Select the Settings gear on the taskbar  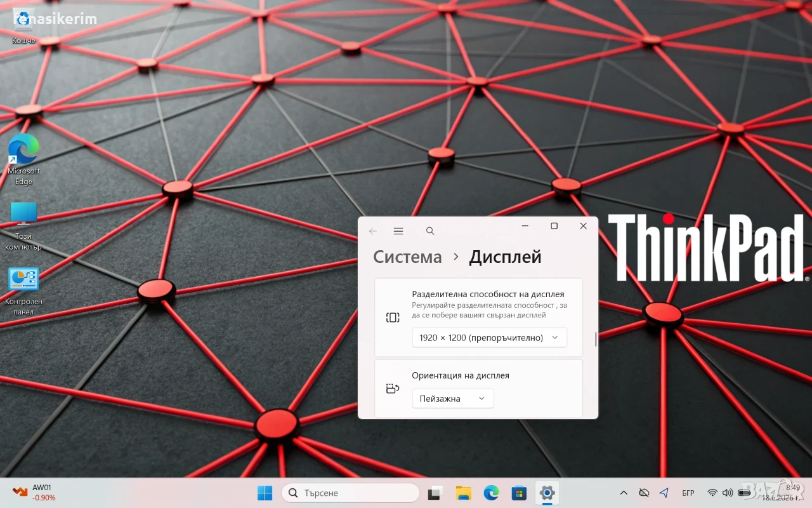click(x=547, y=493)
